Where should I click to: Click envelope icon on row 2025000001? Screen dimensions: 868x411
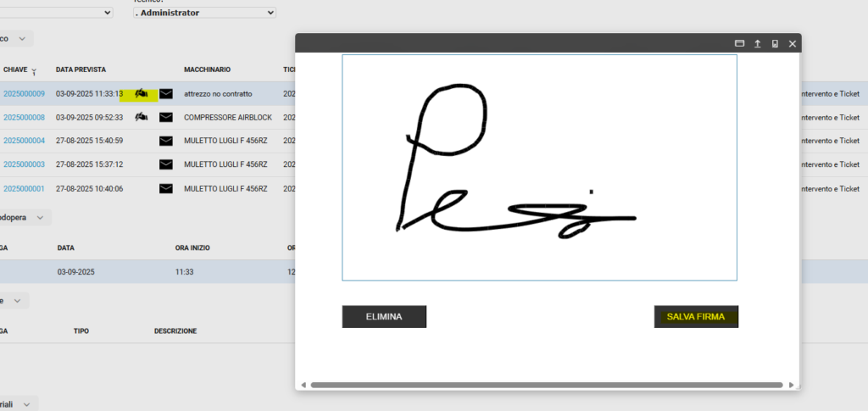coord(166,188)
